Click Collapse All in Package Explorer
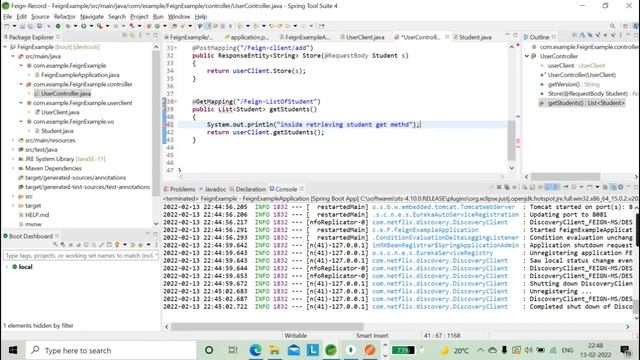The height and width of the screenshot is (360, 640). tap(124, 36)
